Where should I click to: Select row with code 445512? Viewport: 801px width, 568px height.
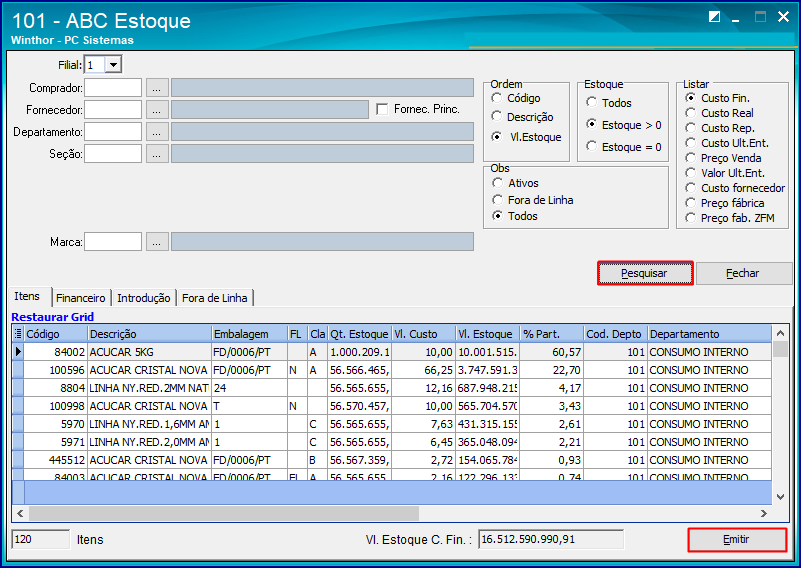(392, 460)
